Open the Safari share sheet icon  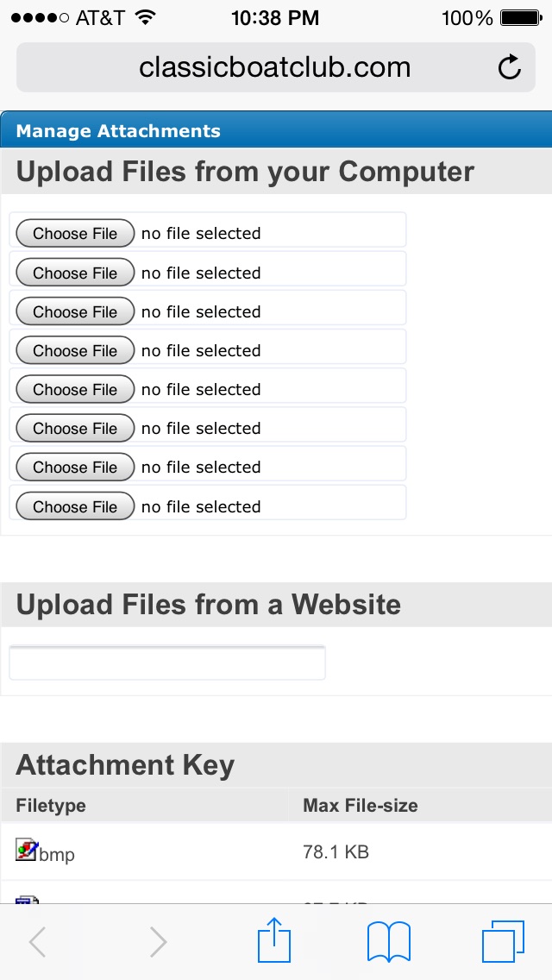click(274, 940)
